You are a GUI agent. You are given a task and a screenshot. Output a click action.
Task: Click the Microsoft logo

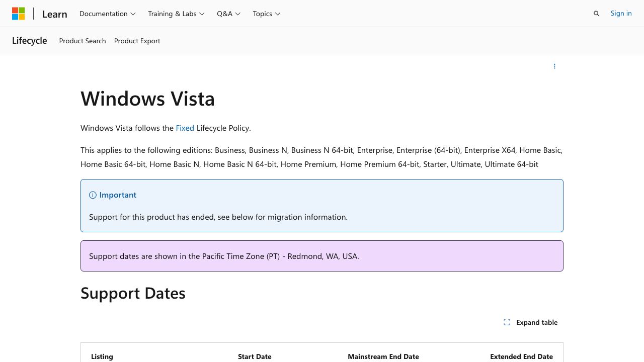click(x=19, y=14)
